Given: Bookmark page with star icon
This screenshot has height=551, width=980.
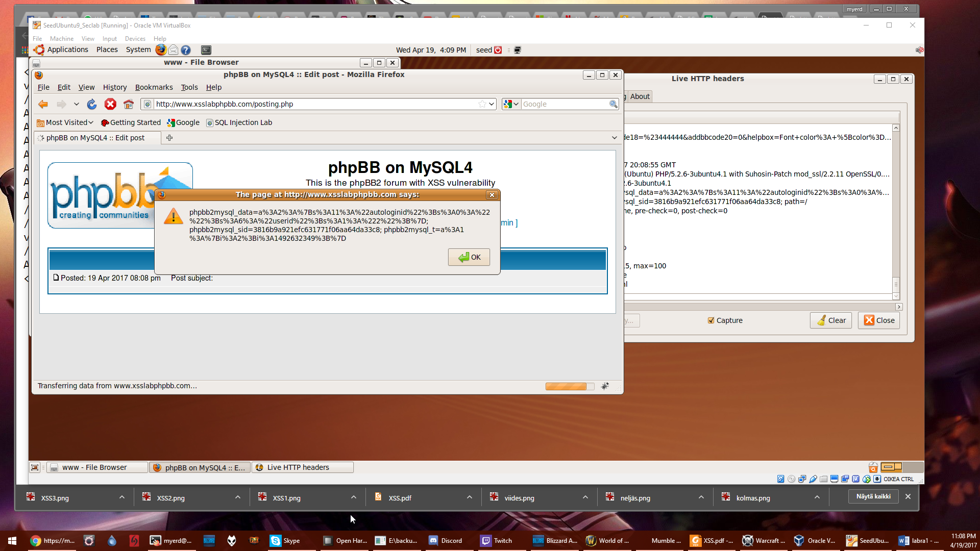Looking at the screenshot, I should point(482,104).
